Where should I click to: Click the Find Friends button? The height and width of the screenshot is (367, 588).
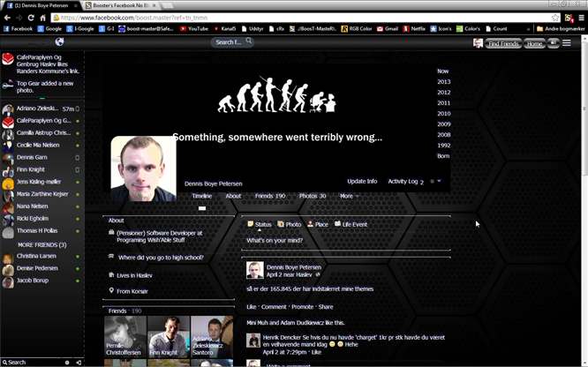coord(503,43)
